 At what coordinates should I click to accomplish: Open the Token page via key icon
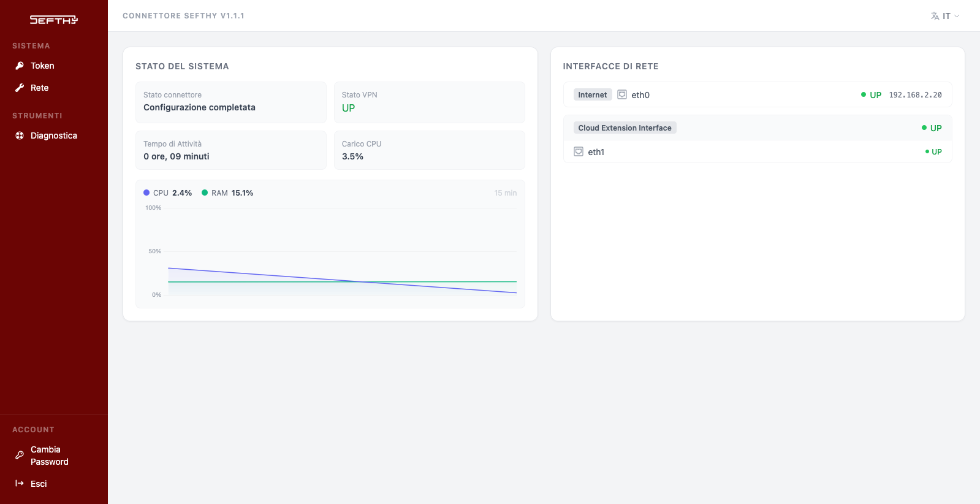(20, 66)
